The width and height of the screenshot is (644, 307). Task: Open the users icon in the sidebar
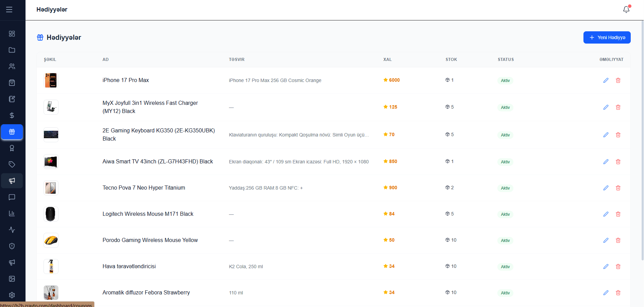tap(12, 66)
